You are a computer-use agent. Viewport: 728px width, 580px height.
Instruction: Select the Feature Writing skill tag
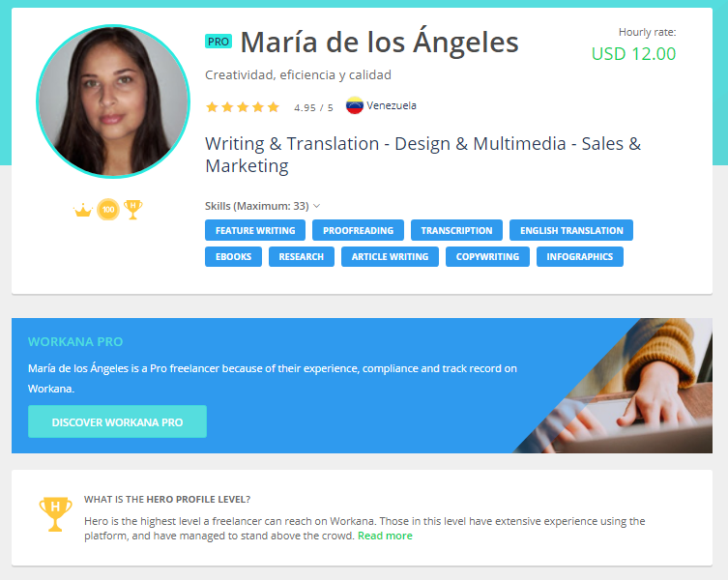[255, 230]
